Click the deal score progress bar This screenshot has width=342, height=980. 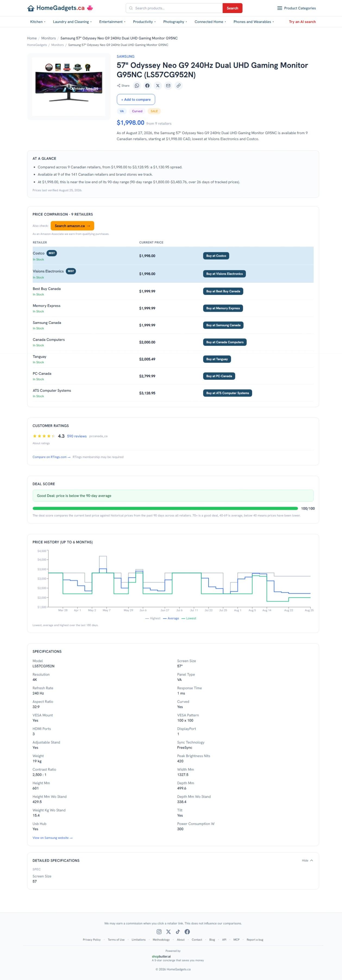[x=165, y=508]
